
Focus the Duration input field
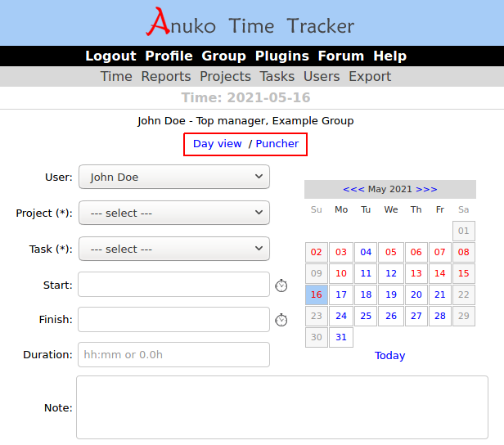(x=173, y=354)
